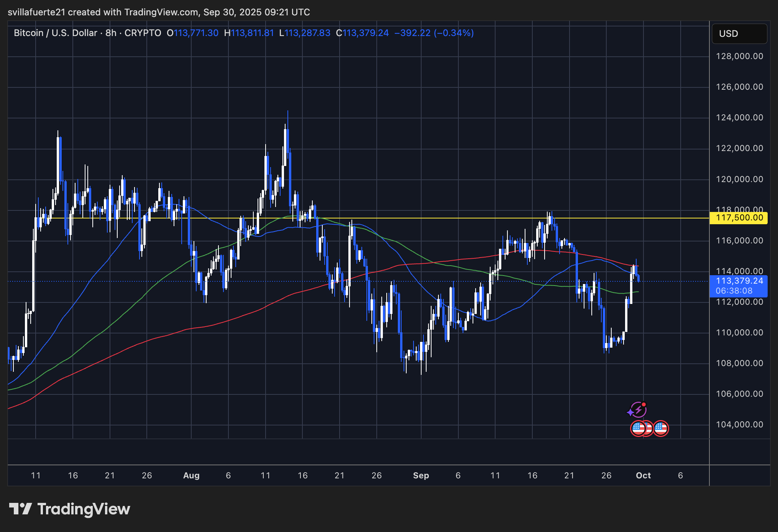This screenshot has height=532, width=778.
Task: Click the Sep label on the time axis
Action: tap(422, 475)
